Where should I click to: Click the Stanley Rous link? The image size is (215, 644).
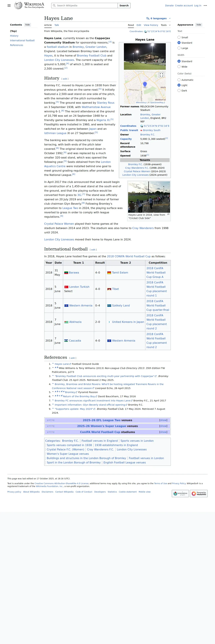pyautogui.click(x=106, y=103)
